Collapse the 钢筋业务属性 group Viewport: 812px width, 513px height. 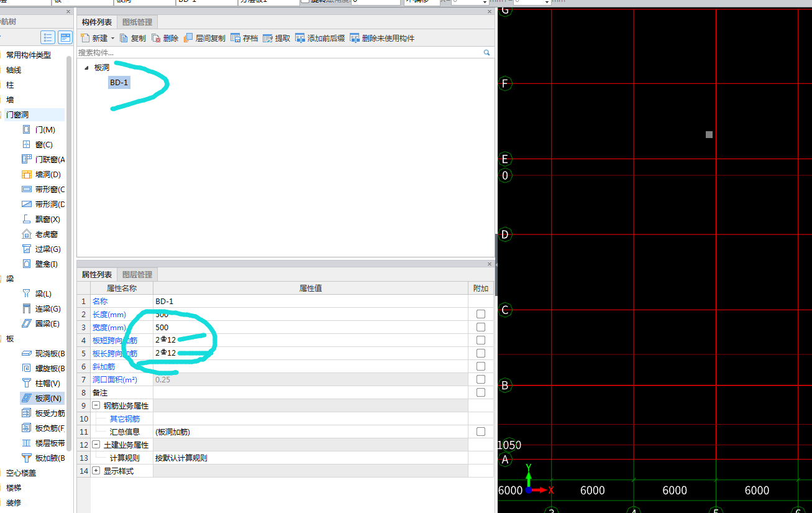[x=96, y=405]
